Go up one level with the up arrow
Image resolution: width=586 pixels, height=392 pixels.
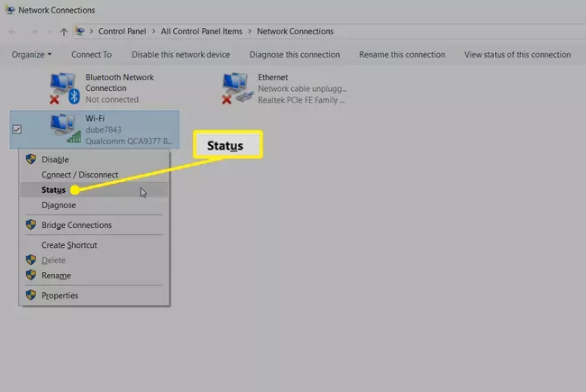tap(64, 32)
